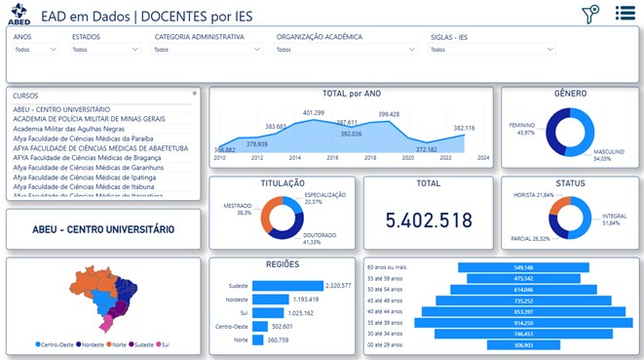The width and height of the screenshot is (644, 360).
Task: Expand the SIGLAS - IES dropdown
Action: point(492,50)
